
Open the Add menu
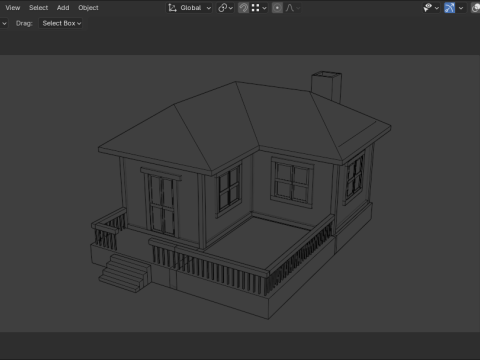click(63, 8)
